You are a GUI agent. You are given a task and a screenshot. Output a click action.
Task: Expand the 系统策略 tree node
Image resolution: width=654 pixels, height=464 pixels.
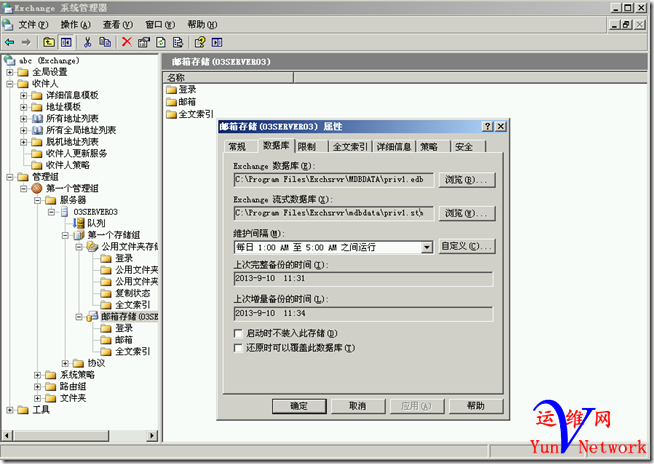pyautogui.click(x=38, y=375)
